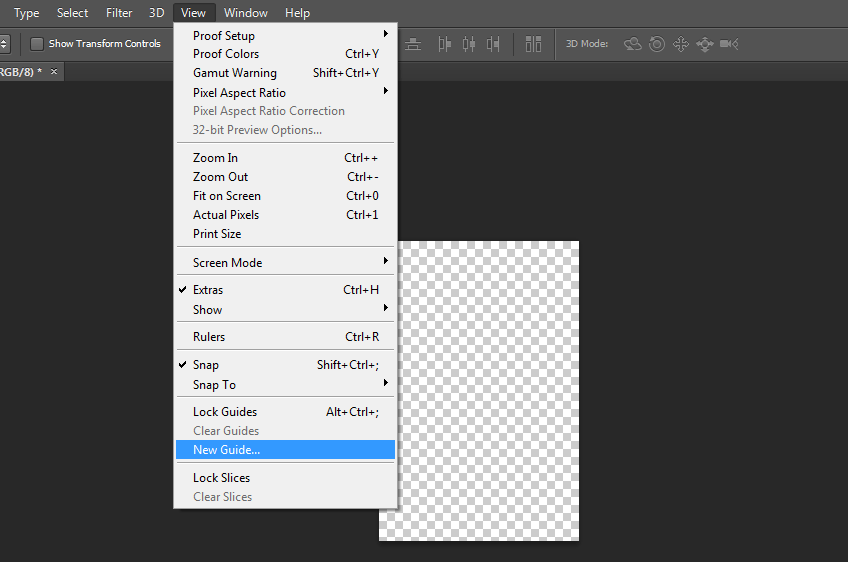Choose Print Size from the View menu
The width and height of the screenshot is (848, 562).
point(286,234)
